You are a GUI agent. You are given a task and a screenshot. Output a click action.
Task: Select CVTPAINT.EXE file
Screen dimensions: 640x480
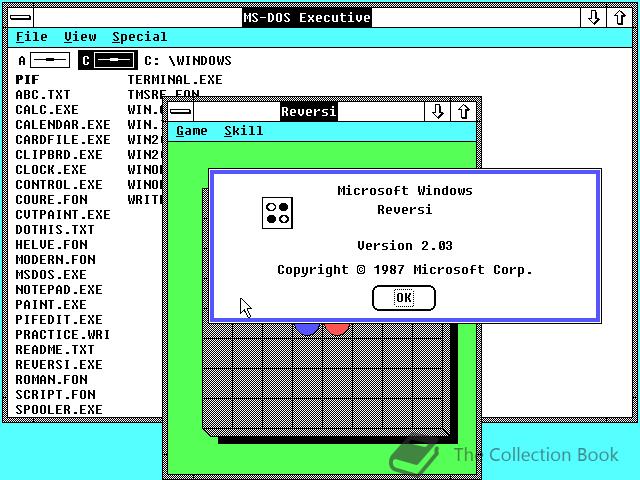tap(63, 215)
